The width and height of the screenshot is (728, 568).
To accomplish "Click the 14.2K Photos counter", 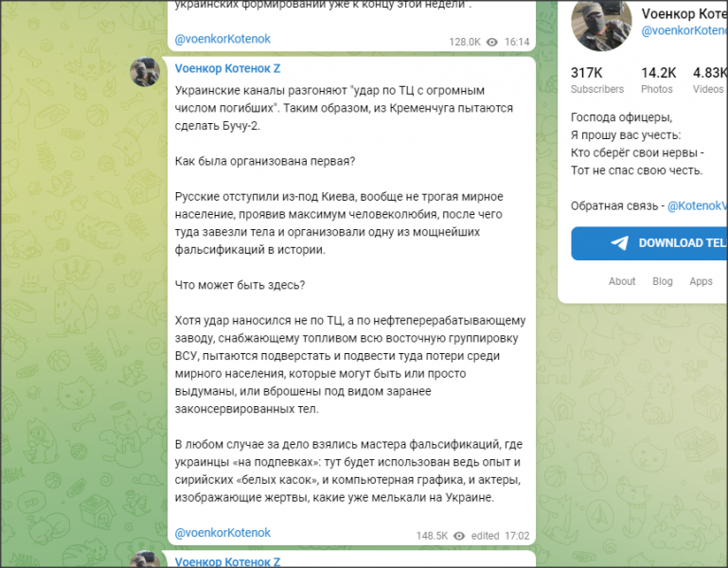I will coord(658,80).
